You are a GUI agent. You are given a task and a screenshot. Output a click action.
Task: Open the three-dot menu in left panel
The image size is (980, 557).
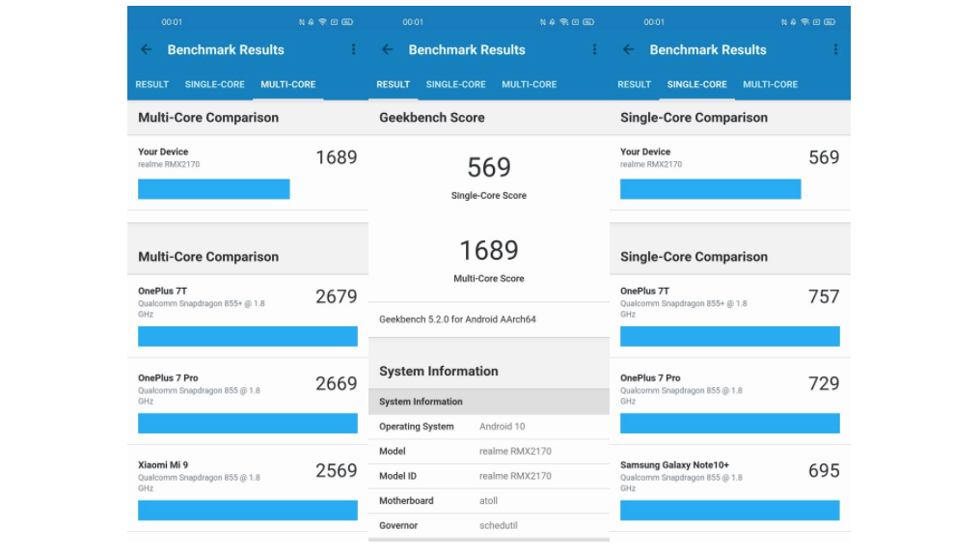[353, 50]
